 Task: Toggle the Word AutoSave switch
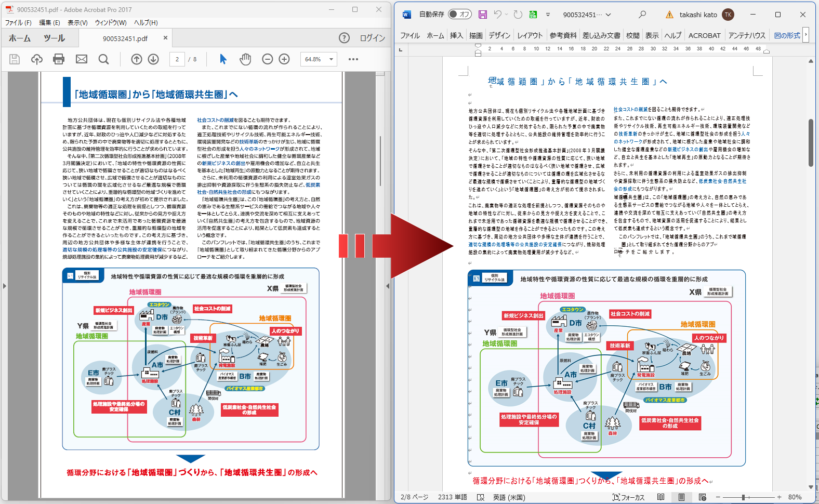tap(460, 15)
